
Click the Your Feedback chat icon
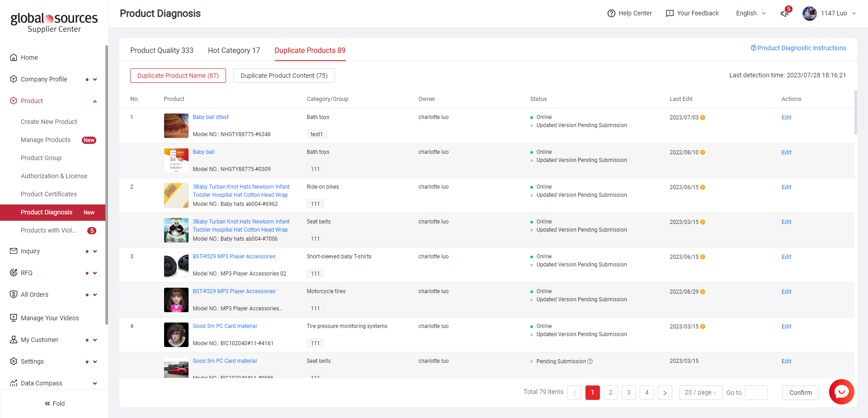(x=670, y=14)
